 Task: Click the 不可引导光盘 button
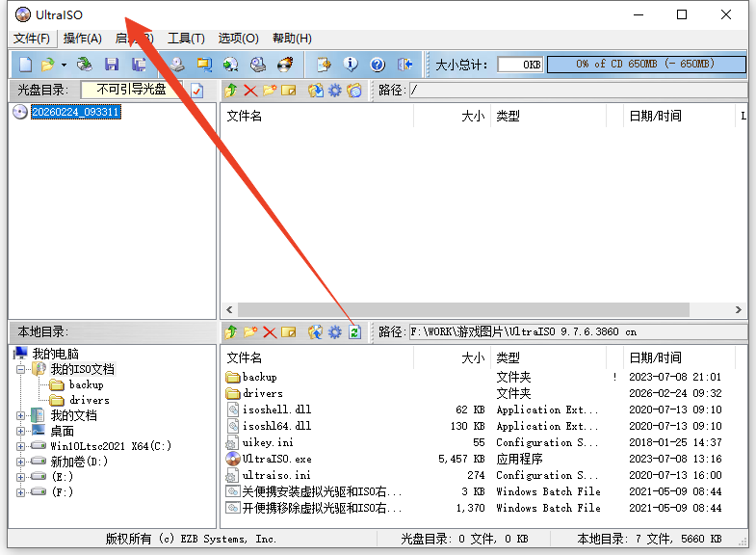point(131,90)
